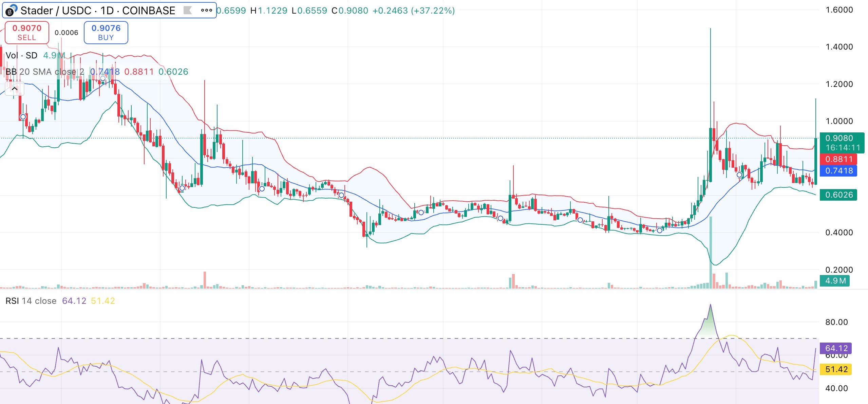Toggle the Vol · SD indicator
Screen dimensions: 868x404
21,55
